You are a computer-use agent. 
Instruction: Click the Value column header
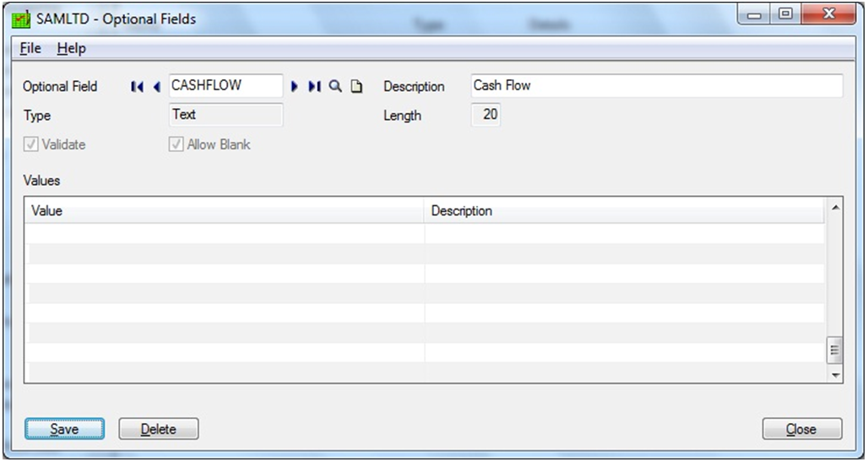pos(225,211)
